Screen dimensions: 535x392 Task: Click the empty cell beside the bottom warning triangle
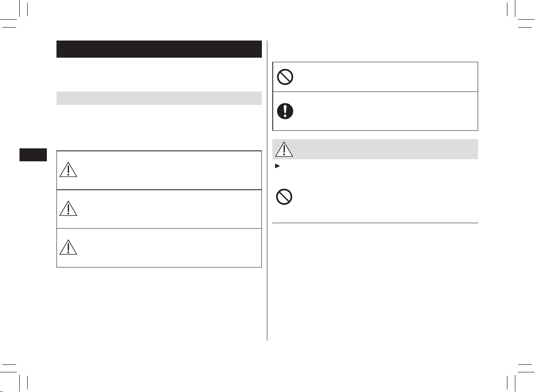(x=170, y=248)
